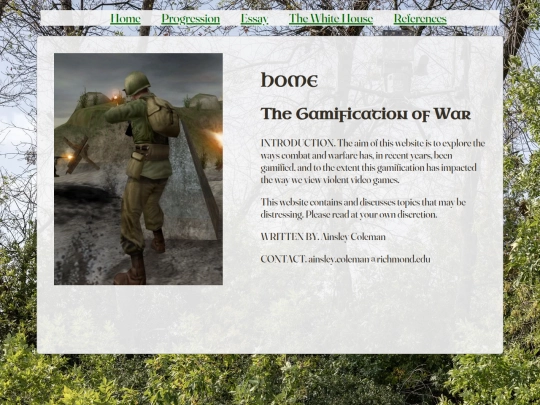The width and height of the screenshot is (540, 405).
Task: Open the Essay page link
Action: (254, 19)
